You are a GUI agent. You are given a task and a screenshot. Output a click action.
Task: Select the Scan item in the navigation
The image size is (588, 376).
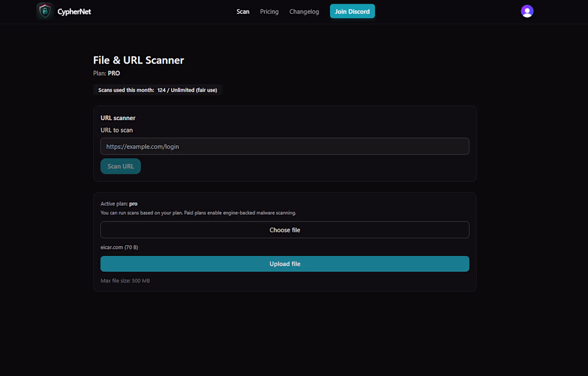pyautogui.click(x=243, y=11)
